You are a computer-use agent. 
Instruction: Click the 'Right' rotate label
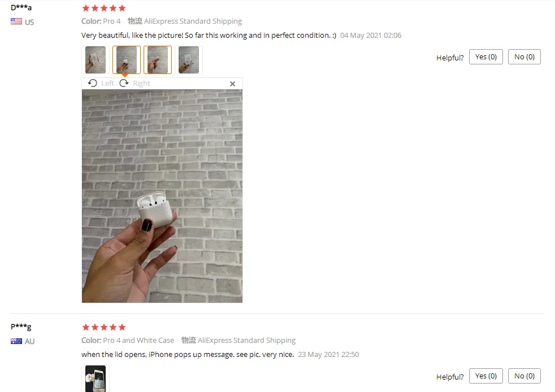142,84
